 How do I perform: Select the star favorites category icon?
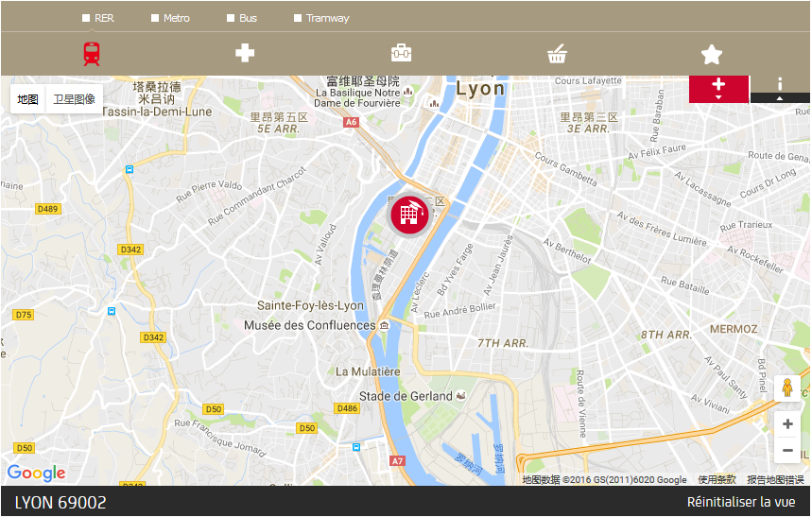tap(712, 55)
